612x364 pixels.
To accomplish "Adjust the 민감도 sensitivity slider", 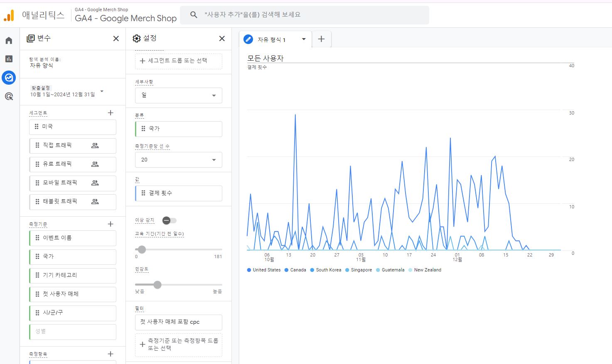I will tap(157, 285).
